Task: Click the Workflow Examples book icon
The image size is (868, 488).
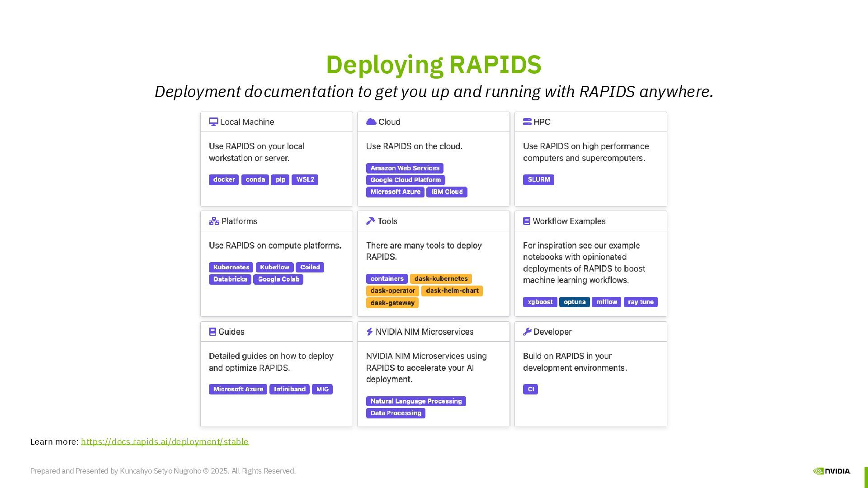Action: [x=527, y=221]
